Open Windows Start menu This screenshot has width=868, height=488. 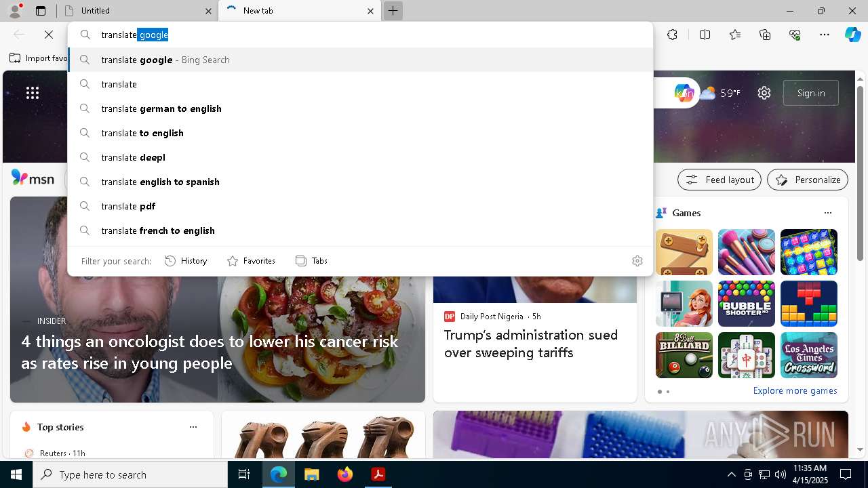tap(16, 474)
